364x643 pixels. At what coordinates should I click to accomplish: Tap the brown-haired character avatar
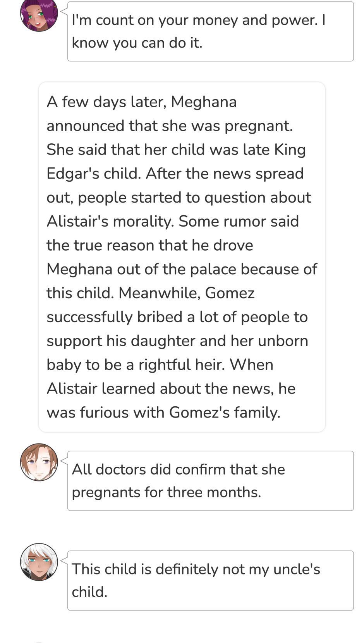pos(39,462)
